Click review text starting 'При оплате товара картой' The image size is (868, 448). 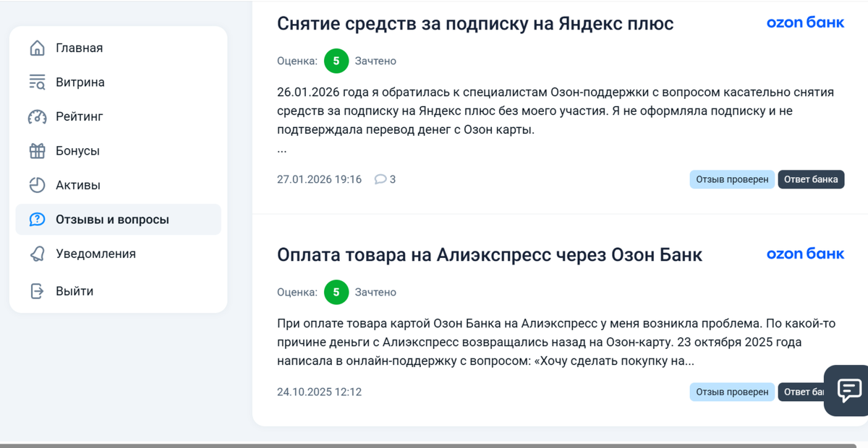556,342
